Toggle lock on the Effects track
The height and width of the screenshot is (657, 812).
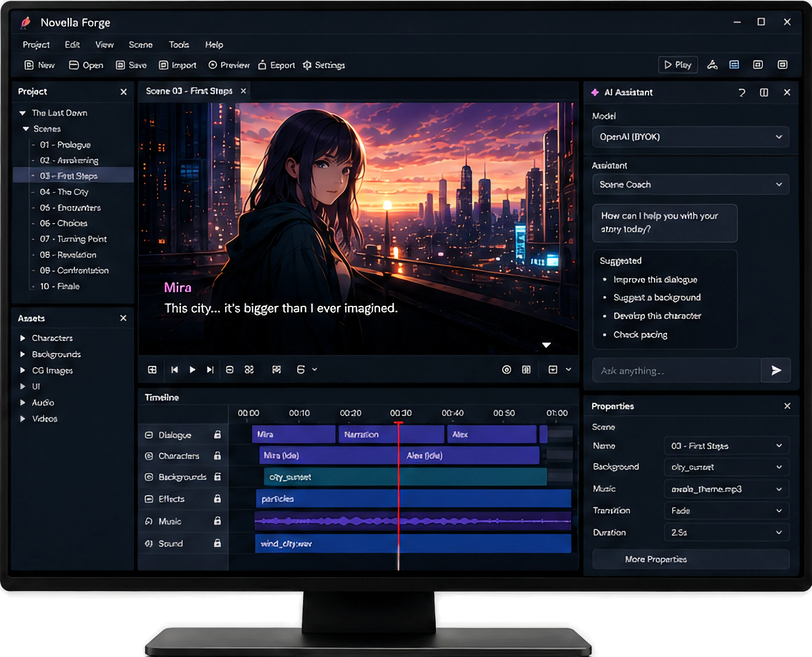217,499
